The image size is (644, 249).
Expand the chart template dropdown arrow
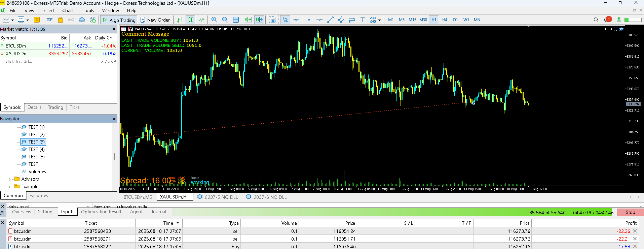click(28, 20)
